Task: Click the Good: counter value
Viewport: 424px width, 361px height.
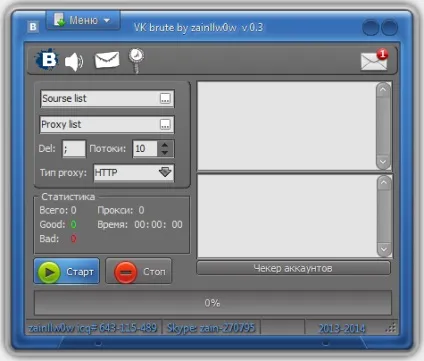Action: click(73, 224)
